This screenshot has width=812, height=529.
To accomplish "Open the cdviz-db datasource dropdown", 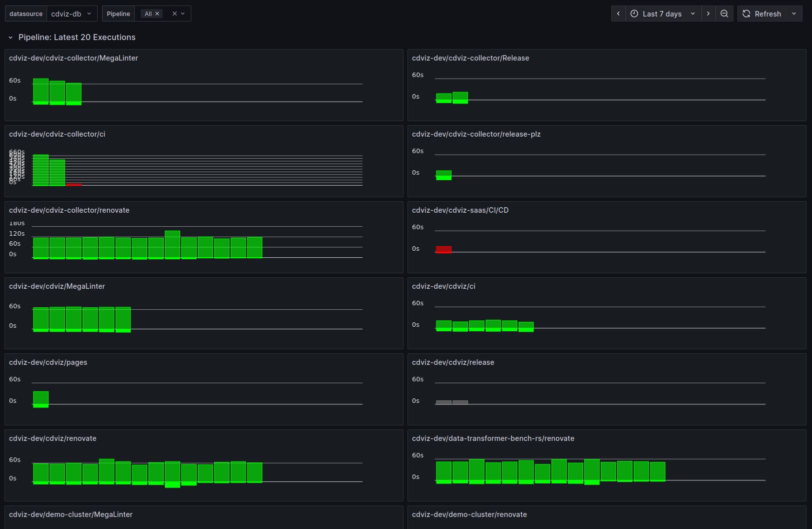I will (x=72, y=14).
